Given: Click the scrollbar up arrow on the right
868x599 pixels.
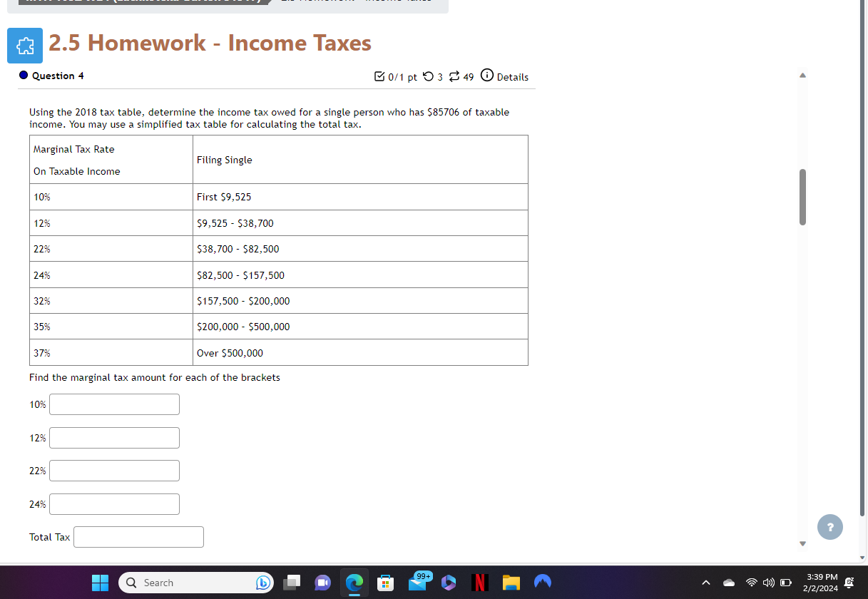Looking at the screenshot, I should tap(802, 74).
